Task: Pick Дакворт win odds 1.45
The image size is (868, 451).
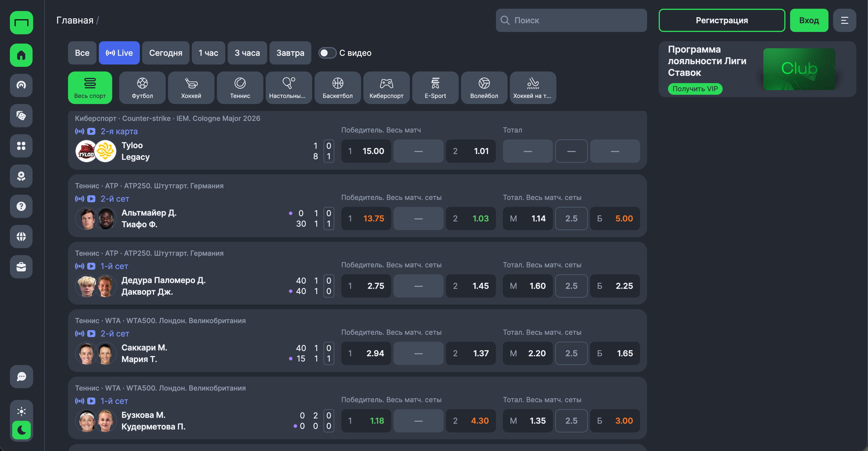Action: [471, 286]
